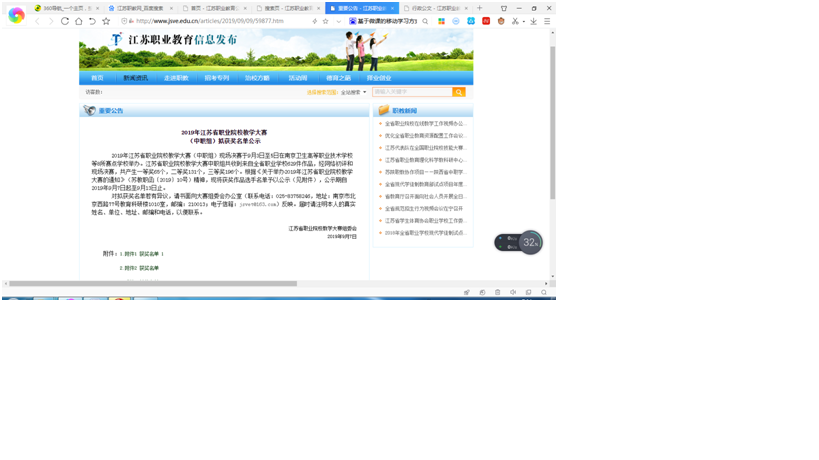Viewport: 819px width, 460px height.
Task: Open the 新闻资讯 navigation menu item
Action: click(135, 78)
